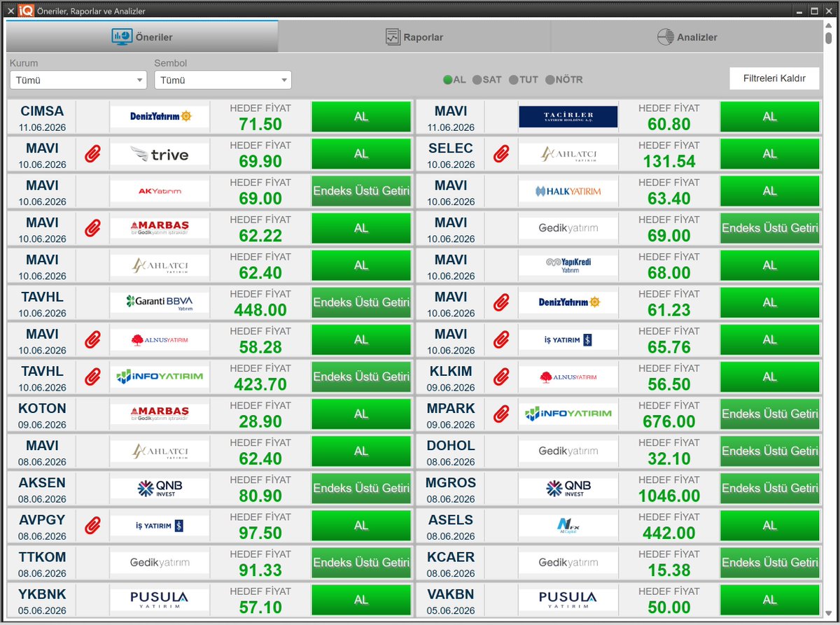This screenshot has height=625, width=840.
Task: Click the Marbas logo in the KOTON row
Action: click(x=160, y=414)
